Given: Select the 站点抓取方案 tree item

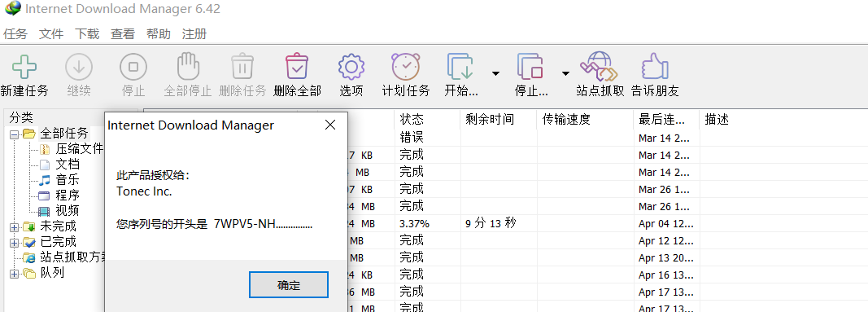Looking at the screenshot, I should pyautogui.click(x=72, y=257).
